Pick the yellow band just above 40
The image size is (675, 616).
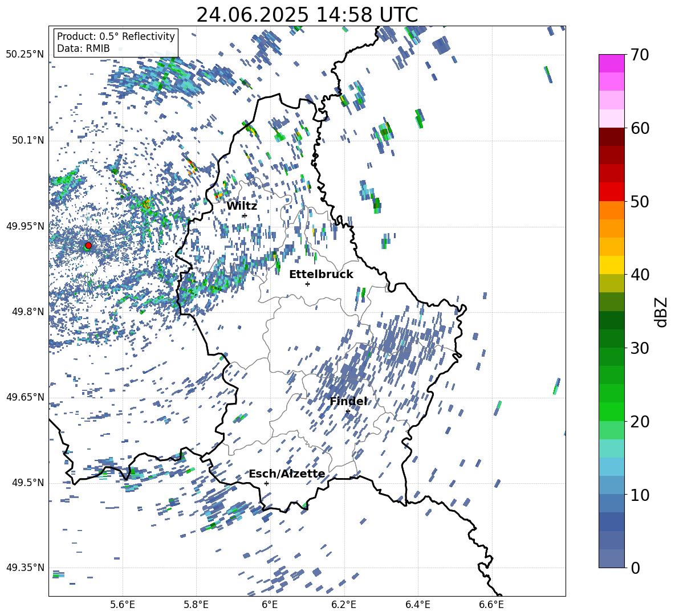tap(612, 265)
